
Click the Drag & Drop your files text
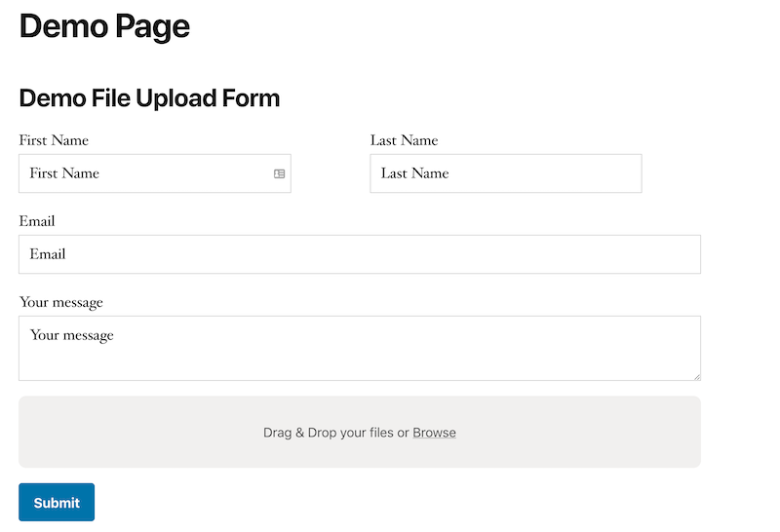tap(329, 433)
